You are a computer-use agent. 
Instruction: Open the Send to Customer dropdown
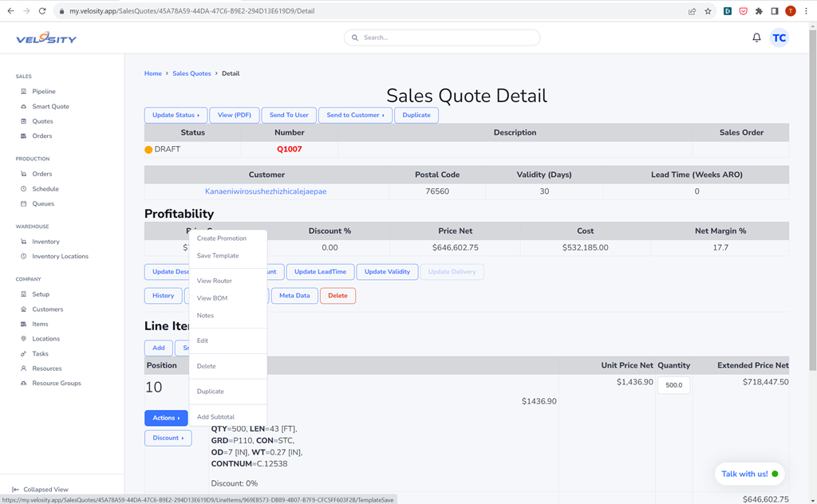[x=355, y=115]
